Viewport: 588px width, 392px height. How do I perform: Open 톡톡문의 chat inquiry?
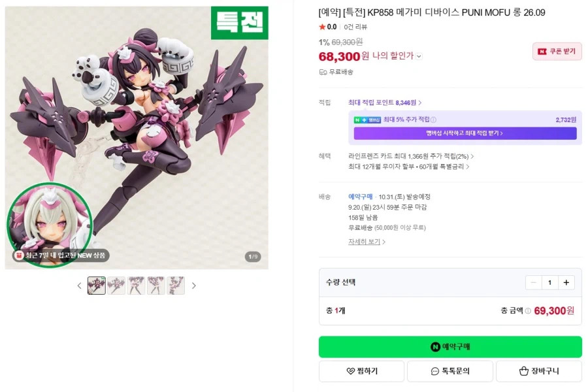click(450, 371)
